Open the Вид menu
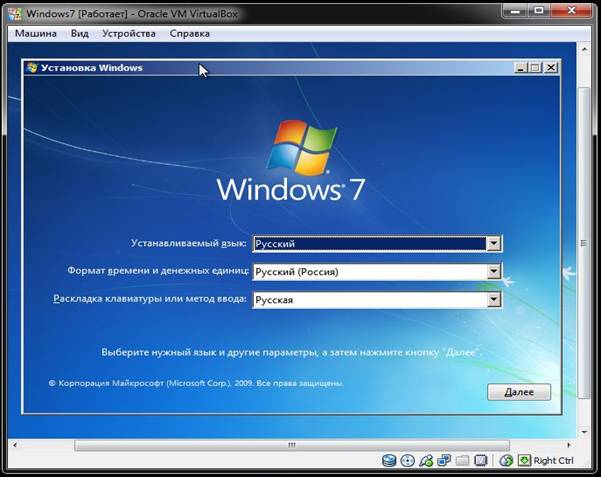 [80, 34]
